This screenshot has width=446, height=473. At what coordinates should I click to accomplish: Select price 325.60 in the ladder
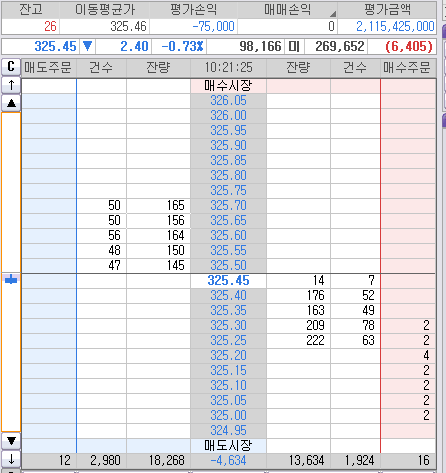coord(228,236)
